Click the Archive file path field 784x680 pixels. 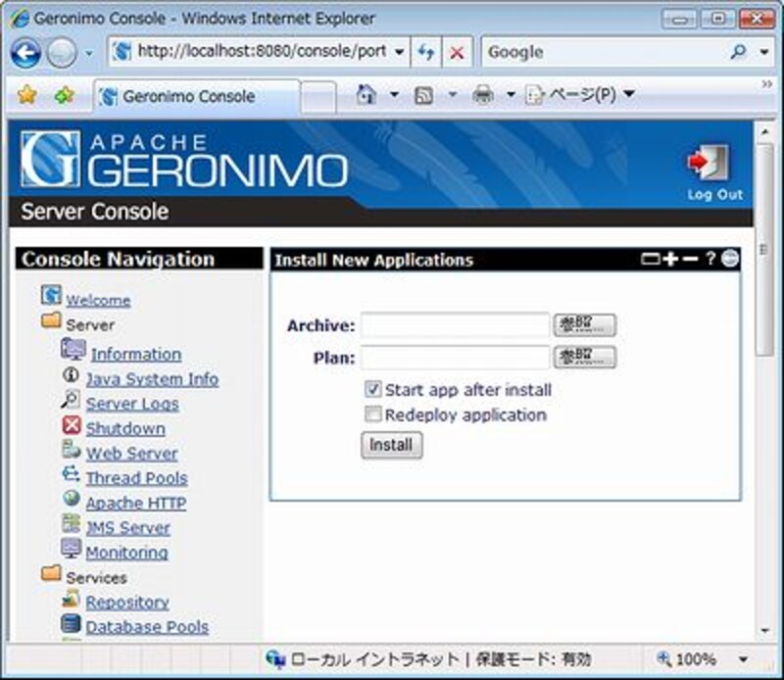[x=455, y=325]
